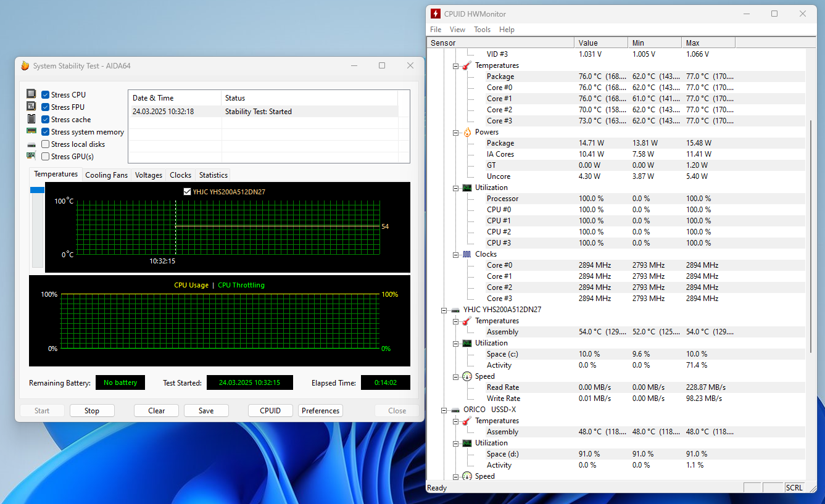Screen dimensions: 825x504
Task: Open the View menu in HWMonitor
Action: (457, 30)
